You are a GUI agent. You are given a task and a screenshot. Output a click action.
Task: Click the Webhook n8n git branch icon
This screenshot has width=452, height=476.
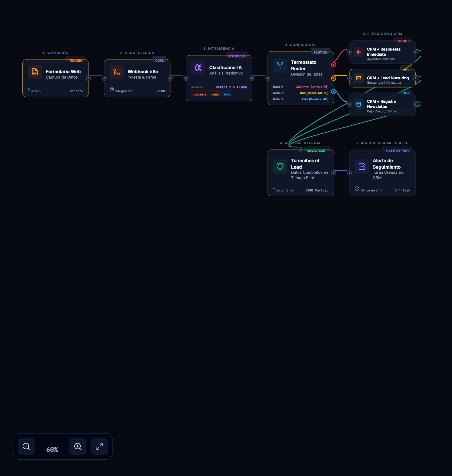tap(116, 72)
